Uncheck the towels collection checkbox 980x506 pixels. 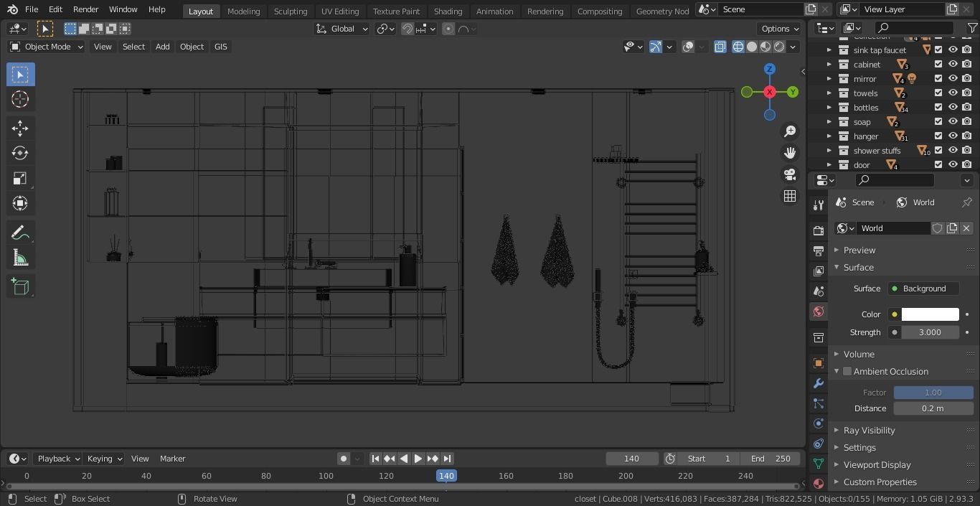point(938,93)
